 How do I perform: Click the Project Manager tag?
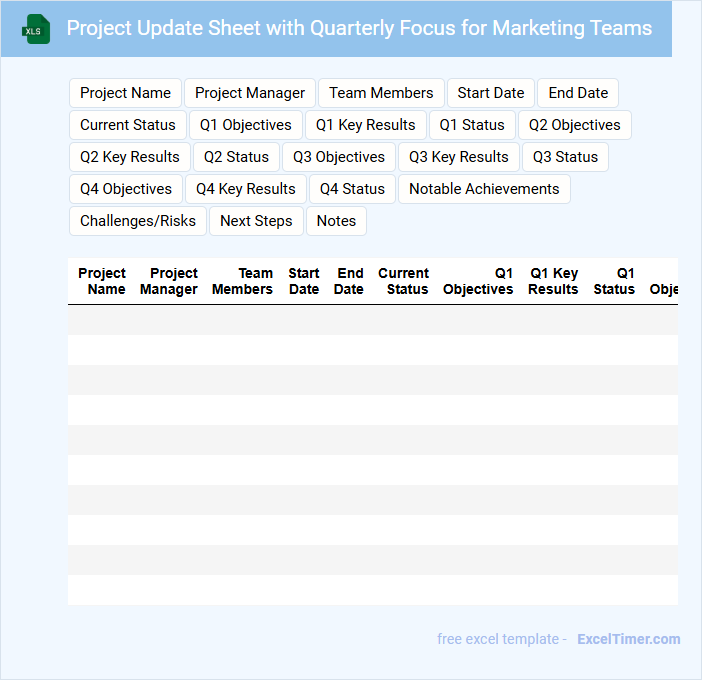coord(250,93)
